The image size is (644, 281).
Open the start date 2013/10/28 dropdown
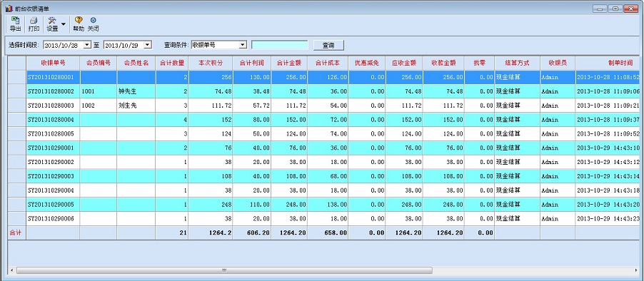[87, 45]
